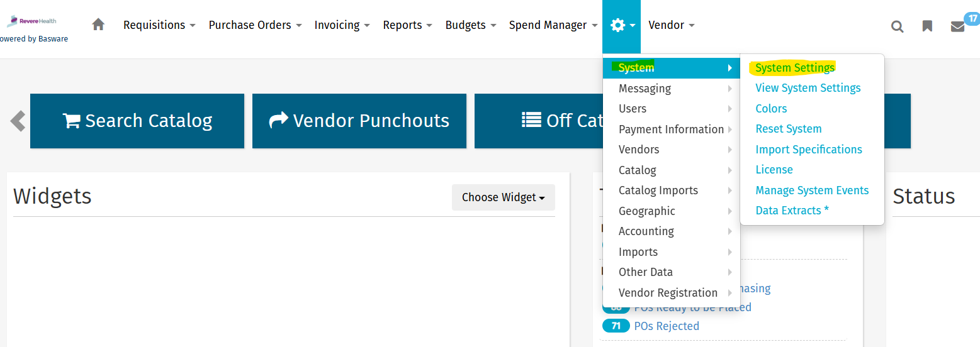Image resolution: width=980 pixels, height=347 pixels.
Task: Open the mail envelope notifications icon
Action: [x=957, y=26]
